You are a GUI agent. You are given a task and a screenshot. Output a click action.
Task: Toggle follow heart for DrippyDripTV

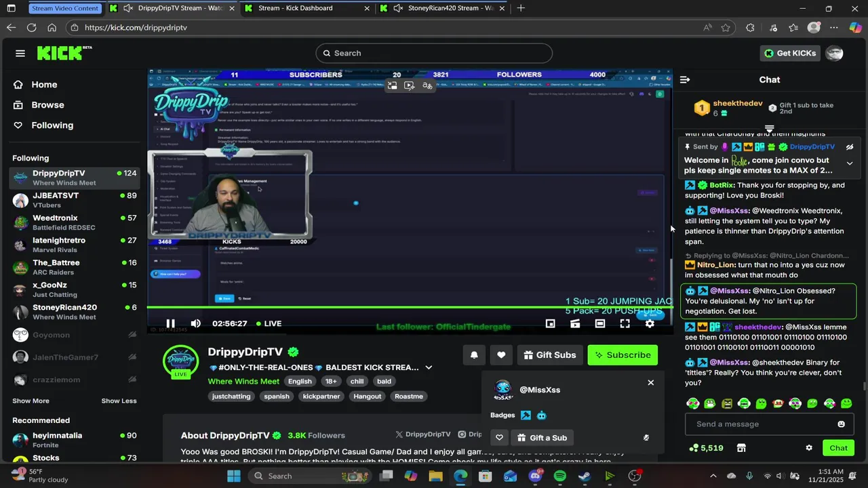point(501,354)
